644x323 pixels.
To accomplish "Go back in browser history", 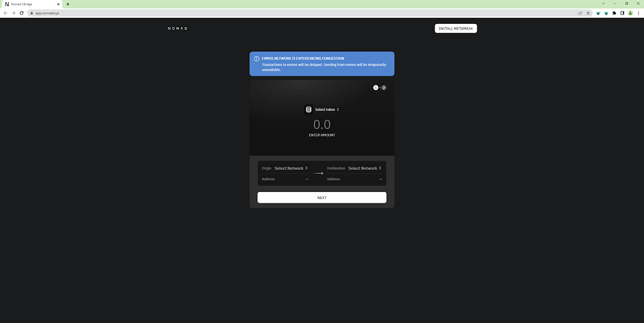I will click(x=5, y=13).
